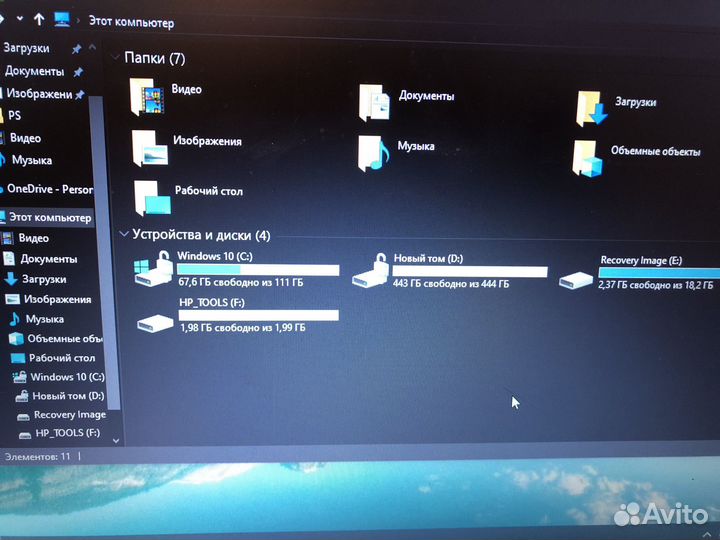Select Новый том (D:) in the sidebar tree
This screenshot has height=540, width=720.
pos(68,396)
